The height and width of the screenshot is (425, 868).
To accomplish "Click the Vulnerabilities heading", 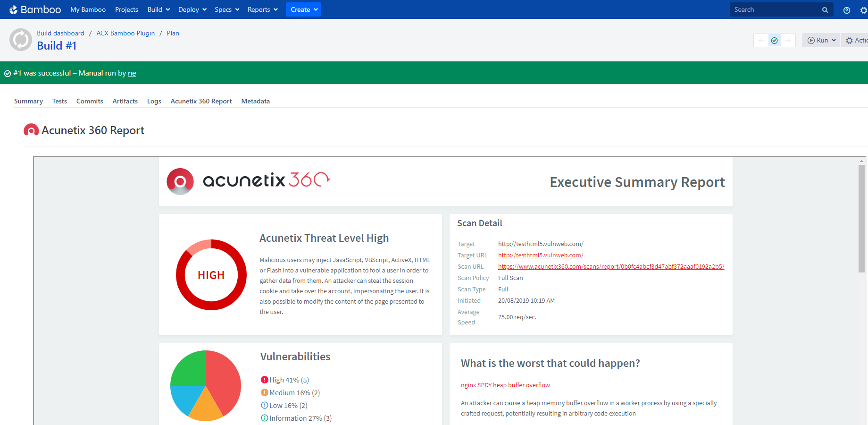I will point(295,357).
